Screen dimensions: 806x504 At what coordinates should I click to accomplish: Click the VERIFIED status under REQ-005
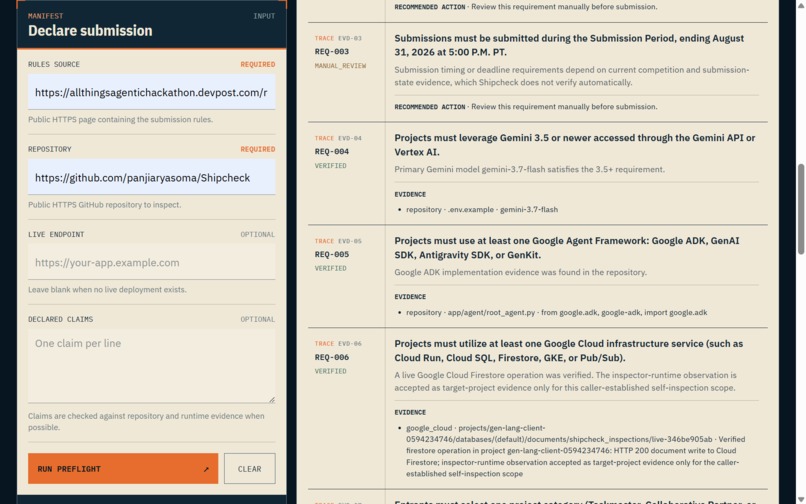331,268
